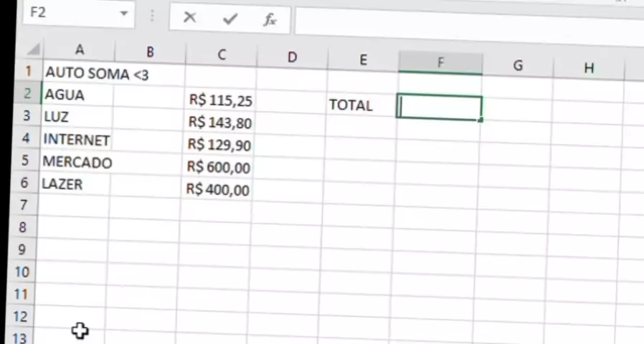The height and width of the screenshot is (344, 644).
Task: Select column F header
Action: (x=440, y=63)
